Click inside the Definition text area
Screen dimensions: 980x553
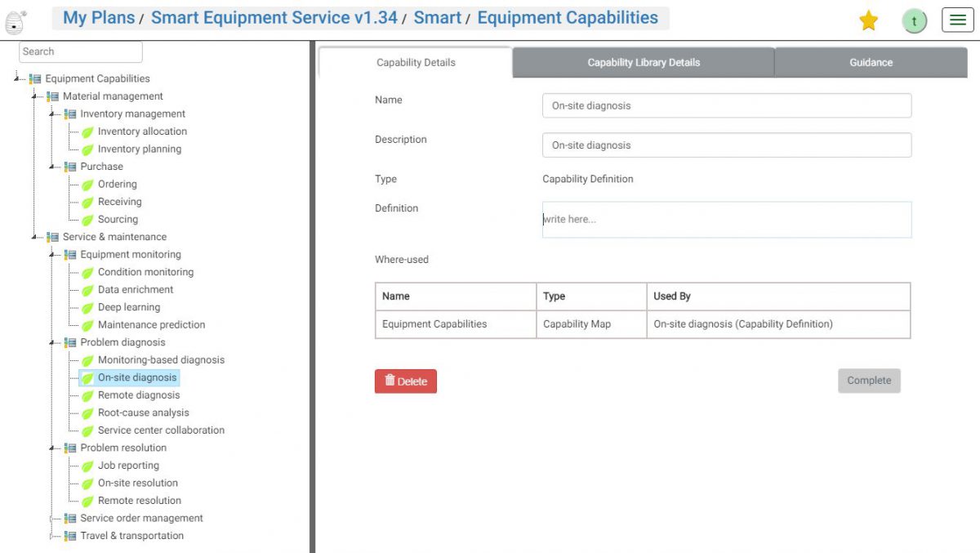click(725, 219)
